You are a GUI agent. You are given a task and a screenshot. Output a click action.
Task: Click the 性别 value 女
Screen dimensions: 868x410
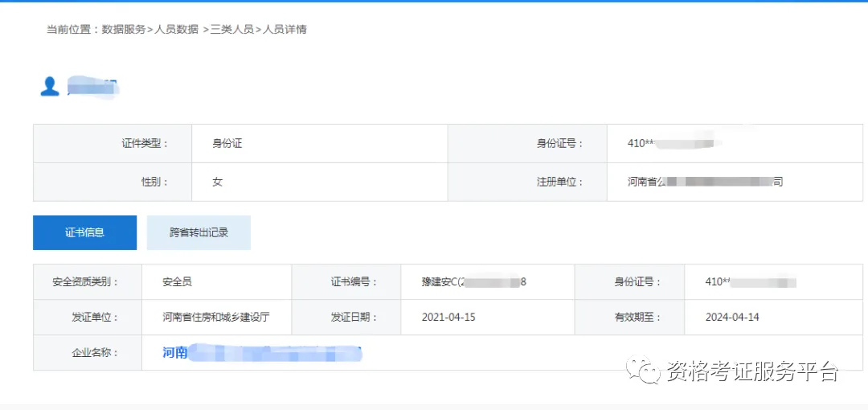coord(217,182)
